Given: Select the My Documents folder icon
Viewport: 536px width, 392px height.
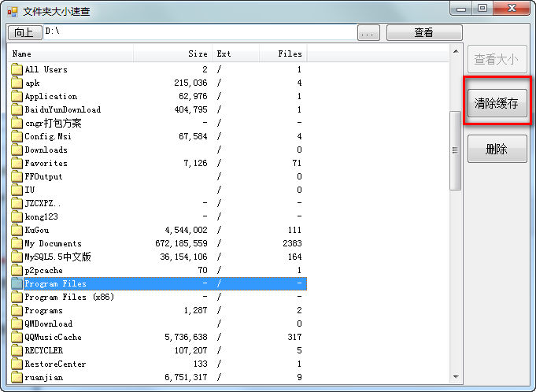Looking at the screenshot, I should [17, 243].
